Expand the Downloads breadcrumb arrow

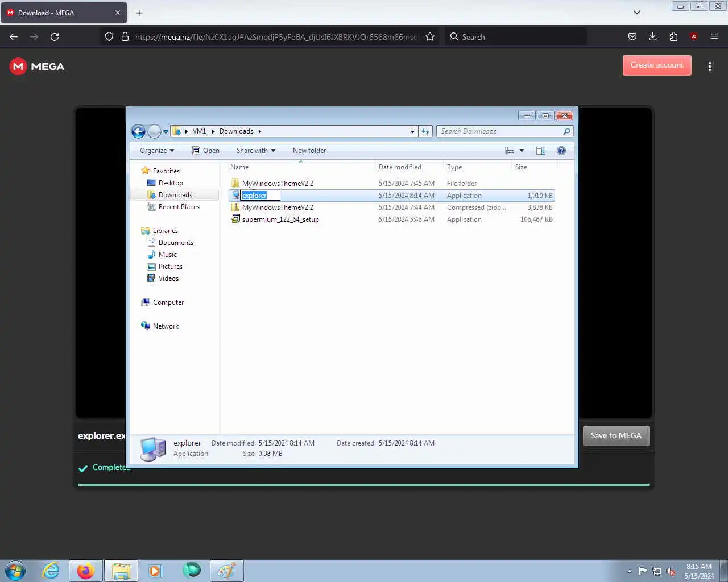(x=259, y=131)
